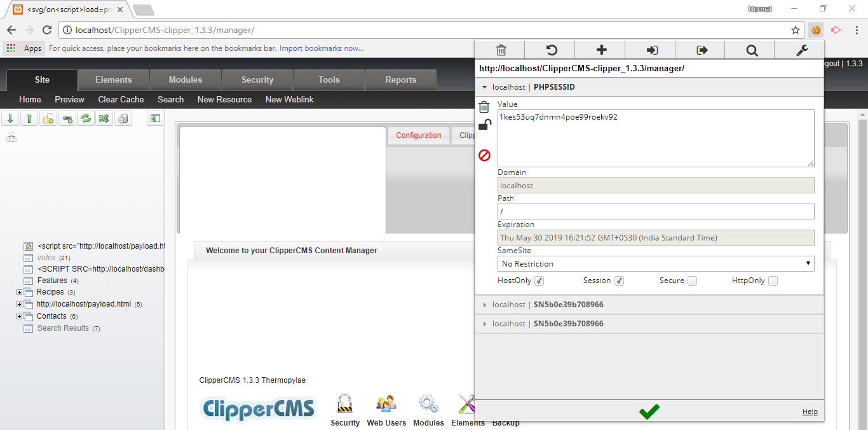Enable the Secure checkbox
868x430 pixels.
pos(692,281)
